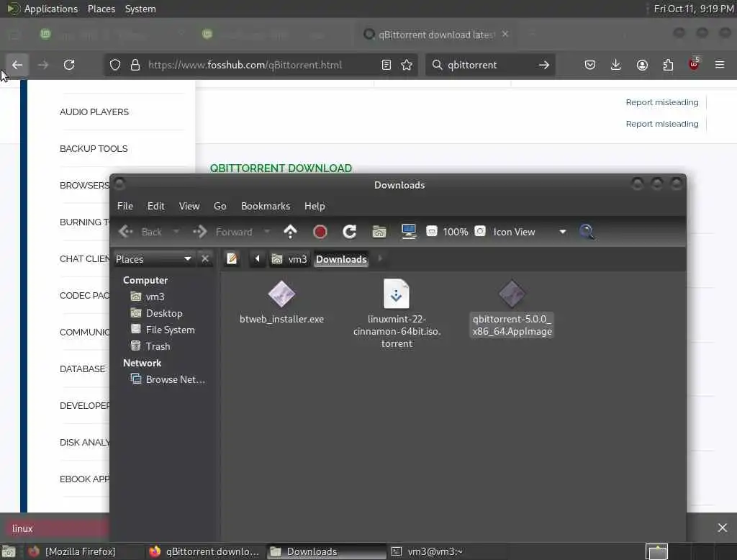Open System menu in top panel
Image resolution: width=737 pixels, height=560 pixels.
pyautogui.click(x=140, y=9)
